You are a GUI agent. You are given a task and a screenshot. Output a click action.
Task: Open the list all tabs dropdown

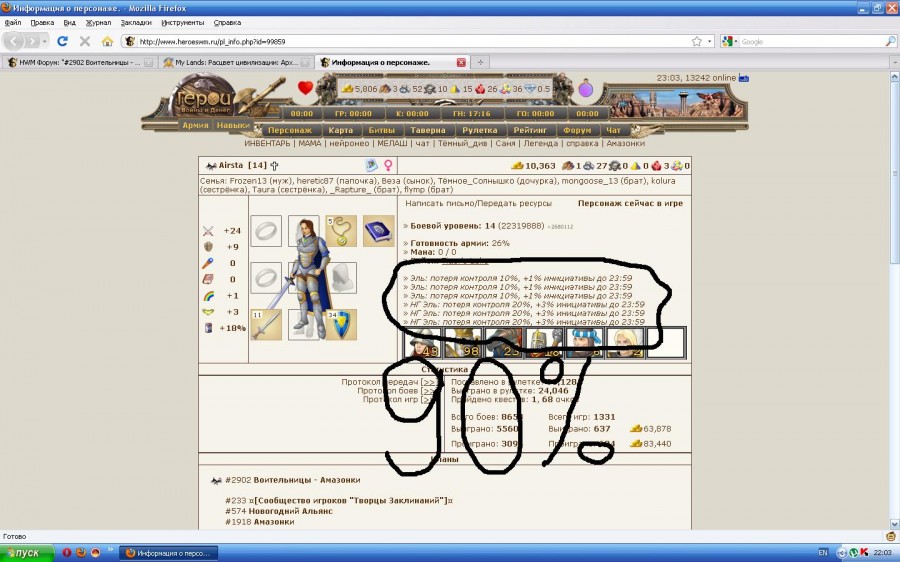pyautogui.click(x=894, y=62)
